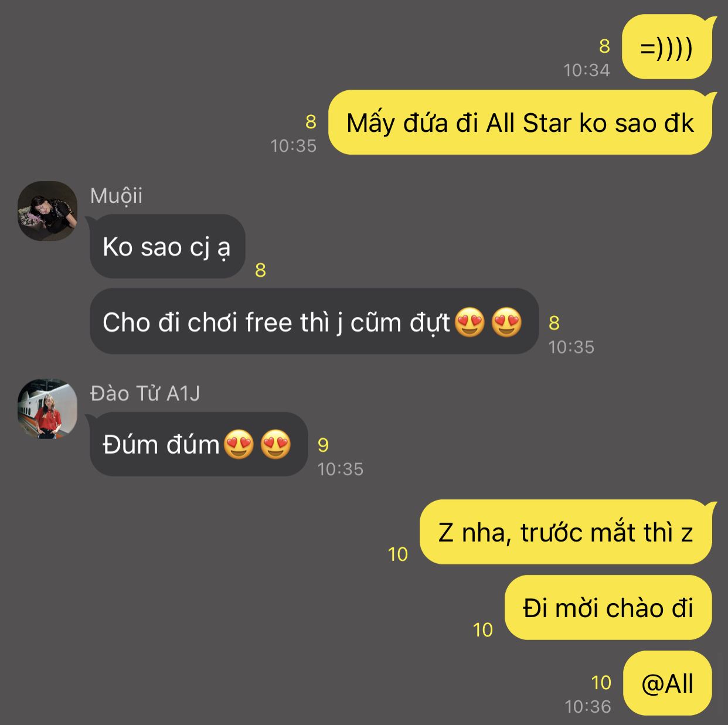Select the "=))))" message bubble
The height and width of the screenshot is (725, 728).
coord(667,47)
